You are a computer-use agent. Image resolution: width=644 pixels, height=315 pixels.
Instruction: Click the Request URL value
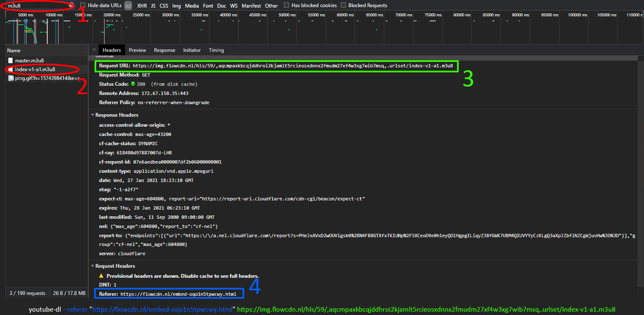coord(293,66)
